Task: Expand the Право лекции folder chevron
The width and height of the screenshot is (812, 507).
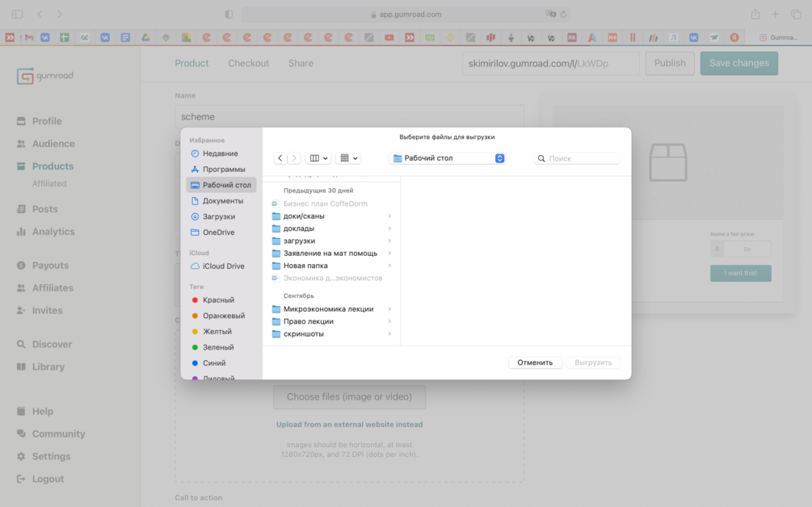Action: [389, 322]
